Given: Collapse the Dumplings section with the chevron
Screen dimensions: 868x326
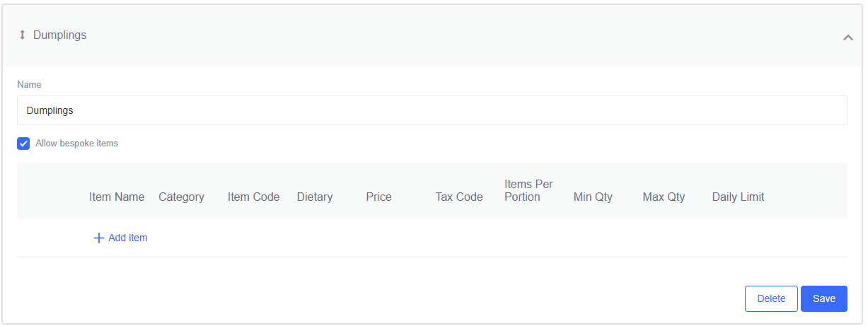Looking at the screenshot, I should [x=847, y=37].
